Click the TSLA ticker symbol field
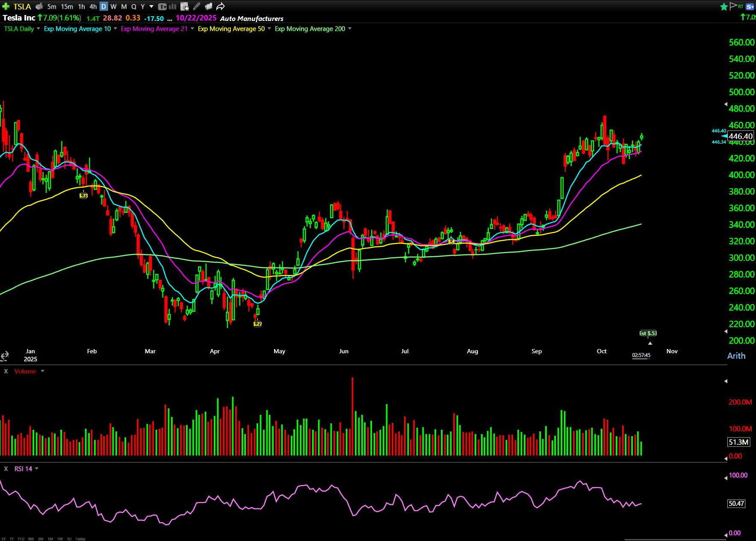Viewport: 756px width, 541px height. (22, 6)
